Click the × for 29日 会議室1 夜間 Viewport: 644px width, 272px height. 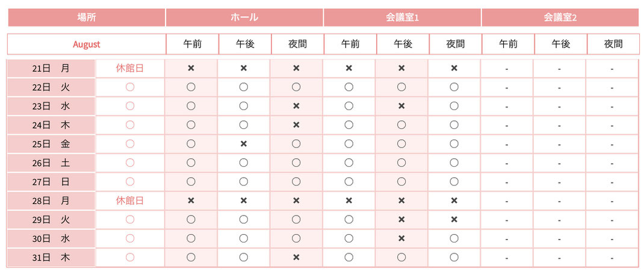pyautogui.click(x=454, y=220)
